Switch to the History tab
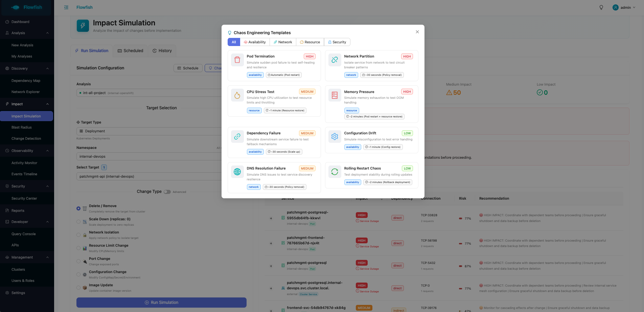 pyautogui.click(x=162, y=51)
